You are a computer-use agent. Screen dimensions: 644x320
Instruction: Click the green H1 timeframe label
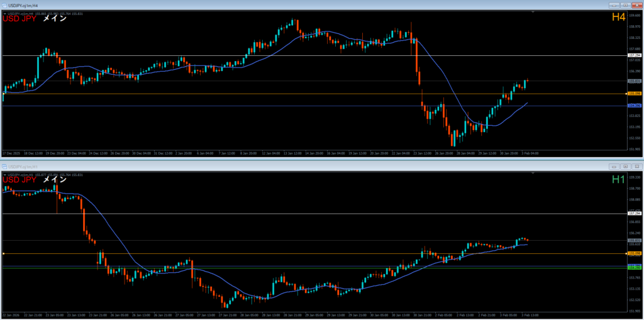(x=618, y=180)
